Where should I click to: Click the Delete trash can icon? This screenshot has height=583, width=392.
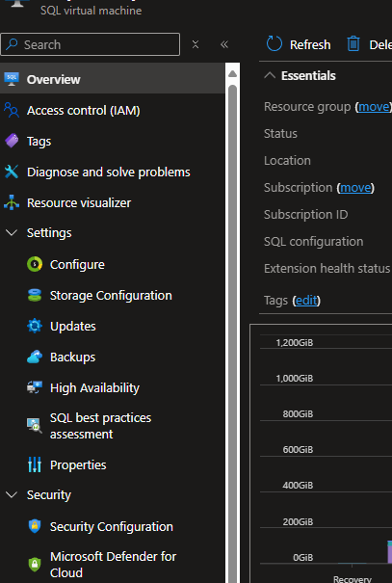tap(353, 44)
